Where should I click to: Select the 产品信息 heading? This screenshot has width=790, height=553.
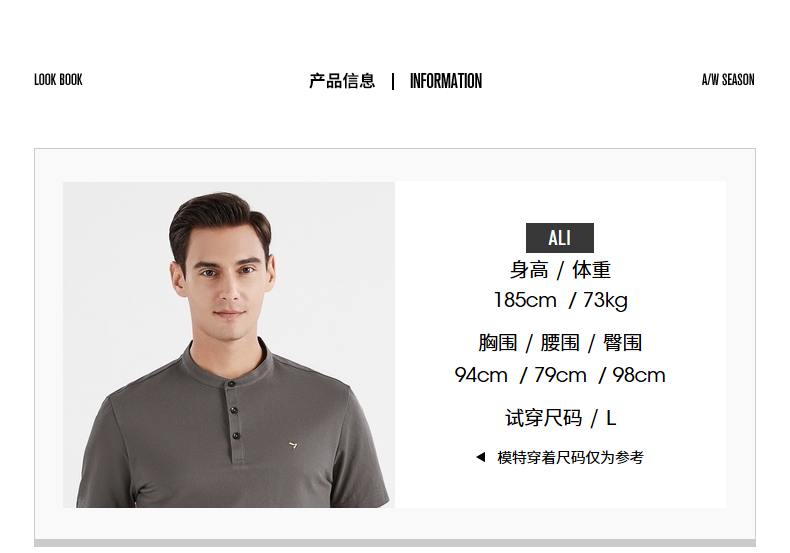tap(342, 81)
